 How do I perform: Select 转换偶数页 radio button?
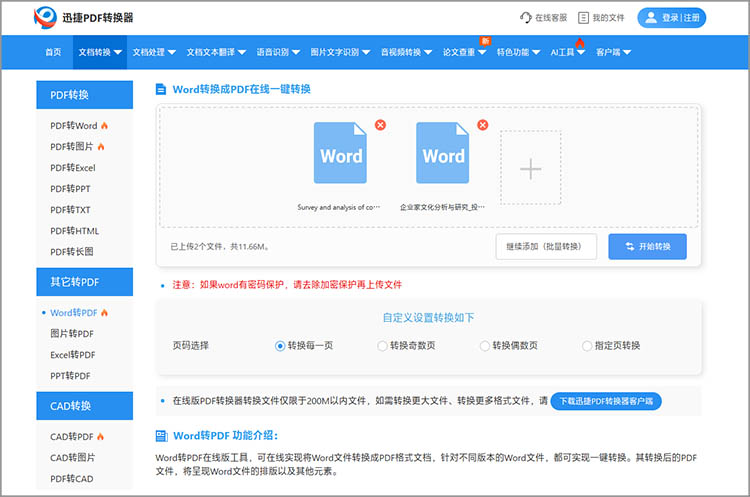485,346
